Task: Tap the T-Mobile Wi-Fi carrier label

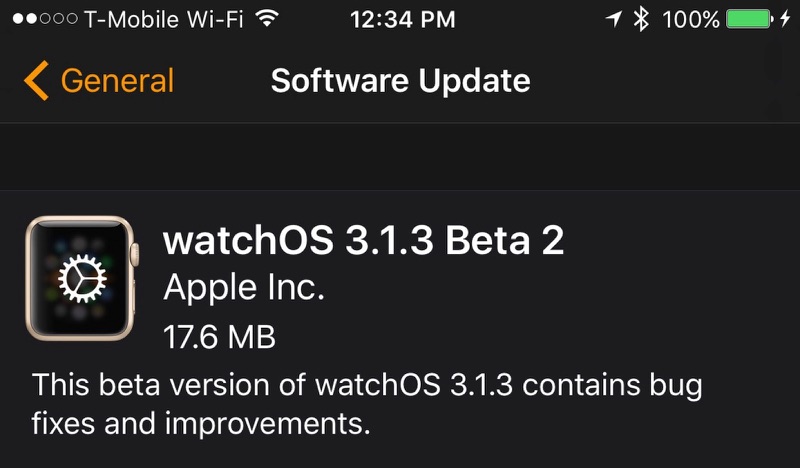Action: 161,19
